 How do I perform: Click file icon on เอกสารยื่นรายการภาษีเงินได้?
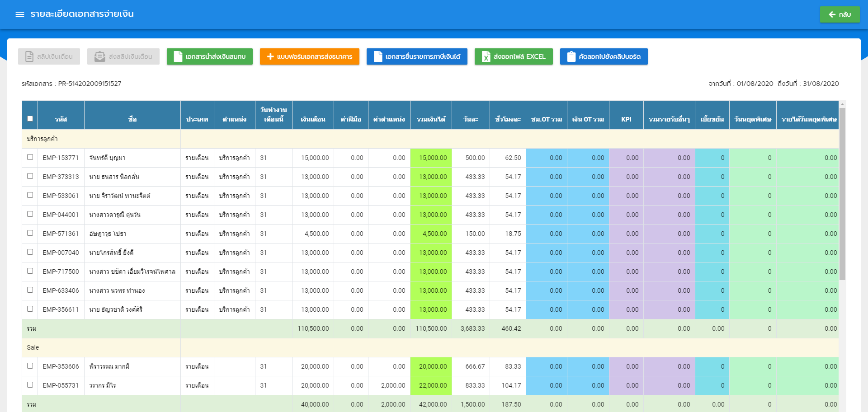[x=378, y=56]
